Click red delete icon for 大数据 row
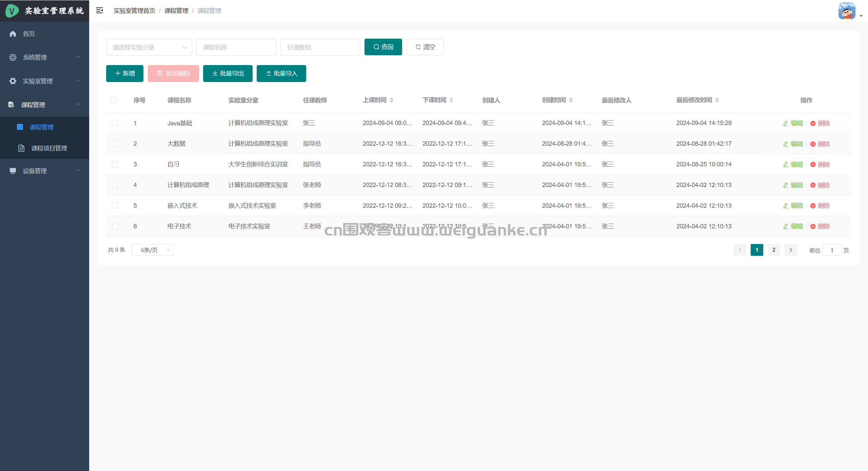868x471 pixels. (x=813, y=144)
